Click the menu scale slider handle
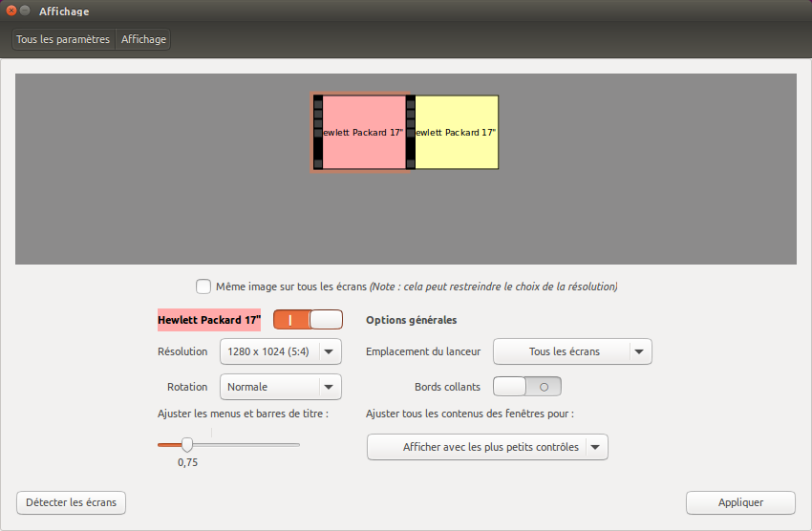 187,444
